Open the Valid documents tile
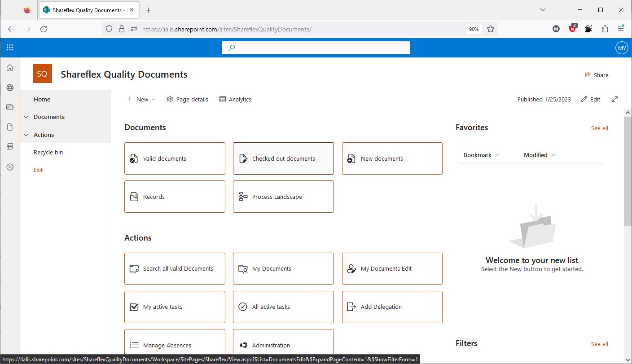This screenshot has width=632, height=364. (x=175, y=158)
